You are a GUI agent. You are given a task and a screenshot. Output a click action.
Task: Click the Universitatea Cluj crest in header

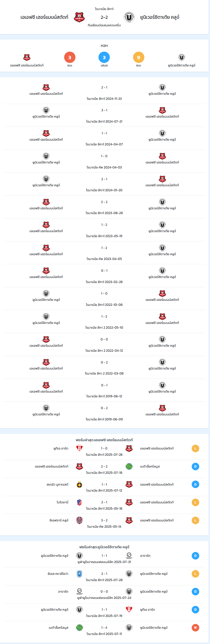click(x=129, y=17)
